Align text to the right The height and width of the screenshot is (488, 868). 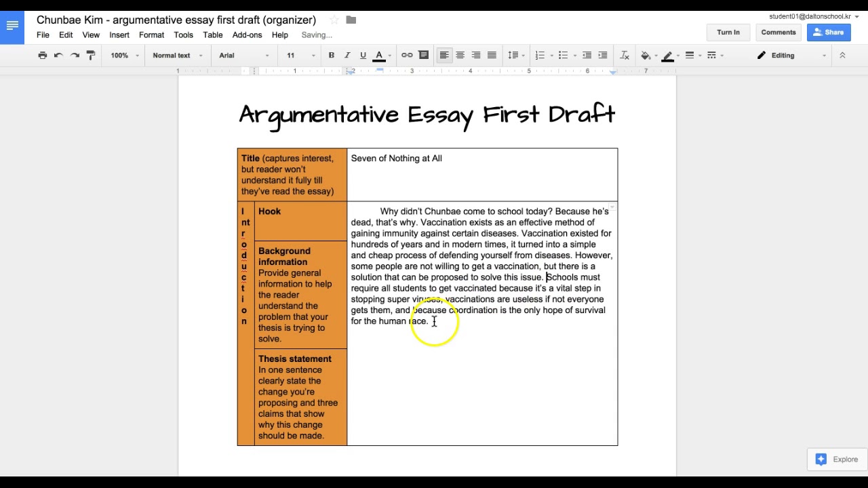476,56
